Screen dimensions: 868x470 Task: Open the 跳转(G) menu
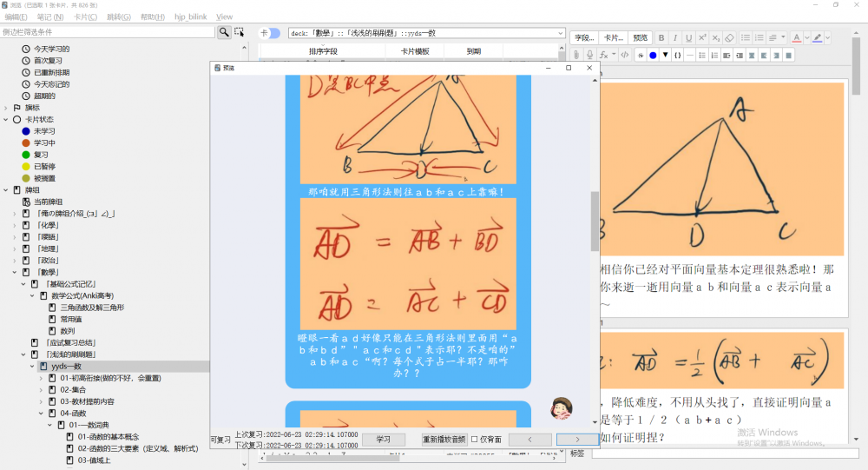(119, 17)
